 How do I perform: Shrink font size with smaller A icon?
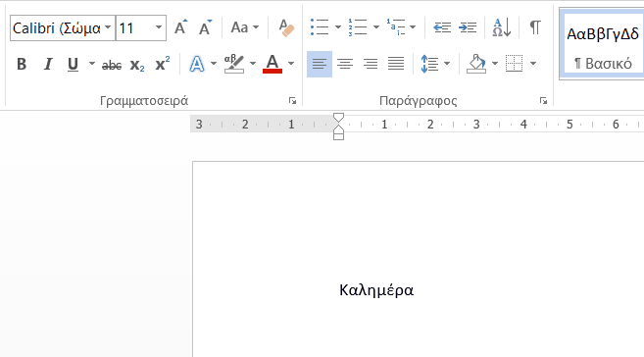point(205,27)
